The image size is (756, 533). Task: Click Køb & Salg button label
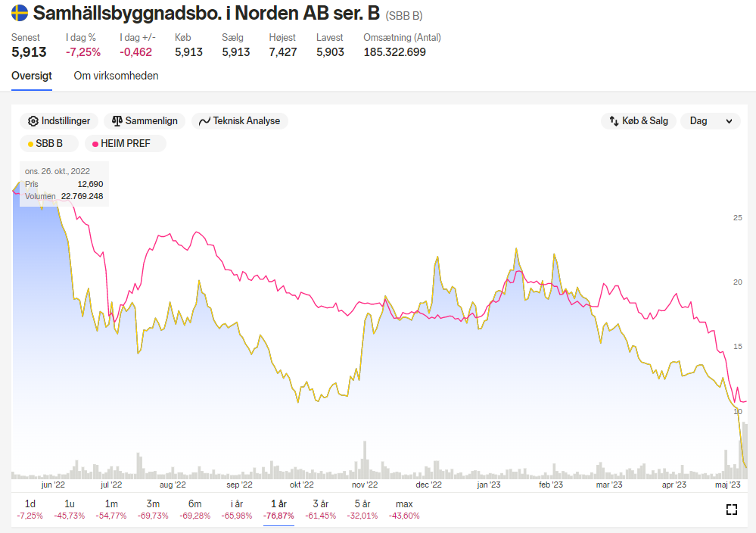(645, 121)
